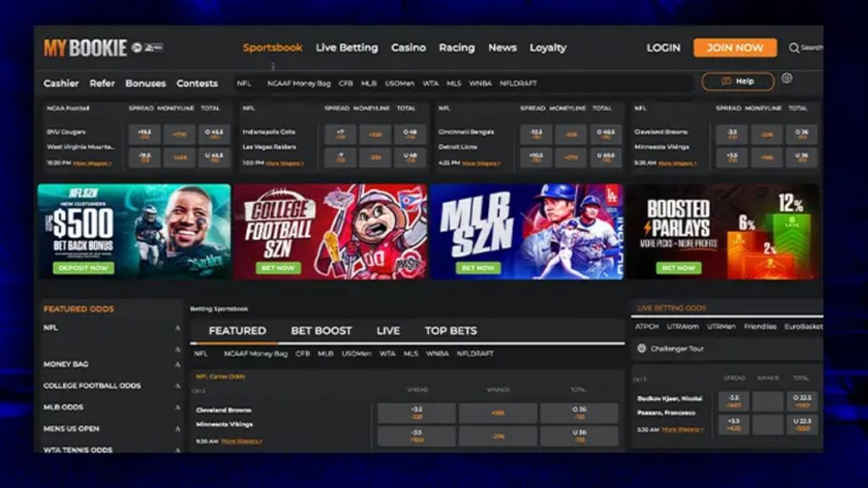Click More Wagers for Colts vs Raiders game
868x488 pixels.
coord(285,164)
